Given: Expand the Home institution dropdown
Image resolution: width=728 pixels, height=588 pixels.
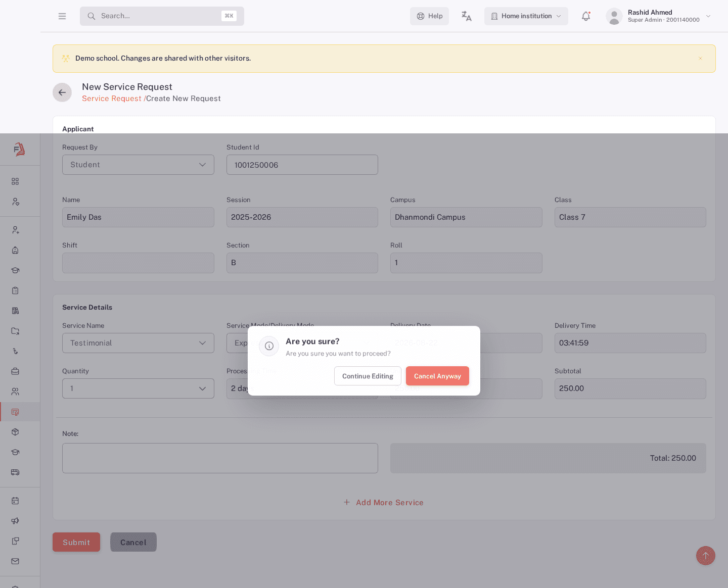Looking at the screenshot, I should (526, 16).
